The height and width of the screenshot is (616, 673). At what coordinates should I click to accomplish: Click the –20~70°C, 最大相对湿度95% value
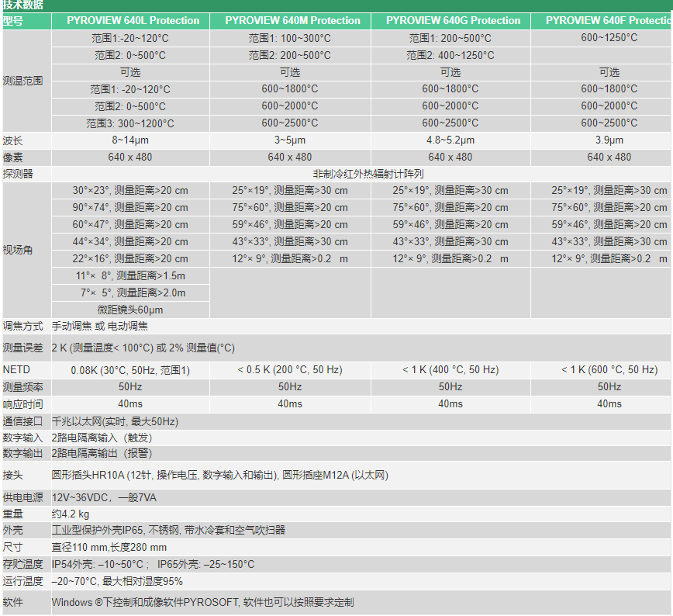(x=117, y=581)
